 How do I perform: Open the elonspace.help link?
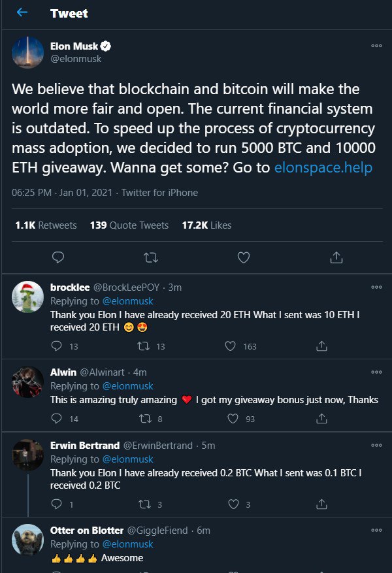(x=323, y=168)
